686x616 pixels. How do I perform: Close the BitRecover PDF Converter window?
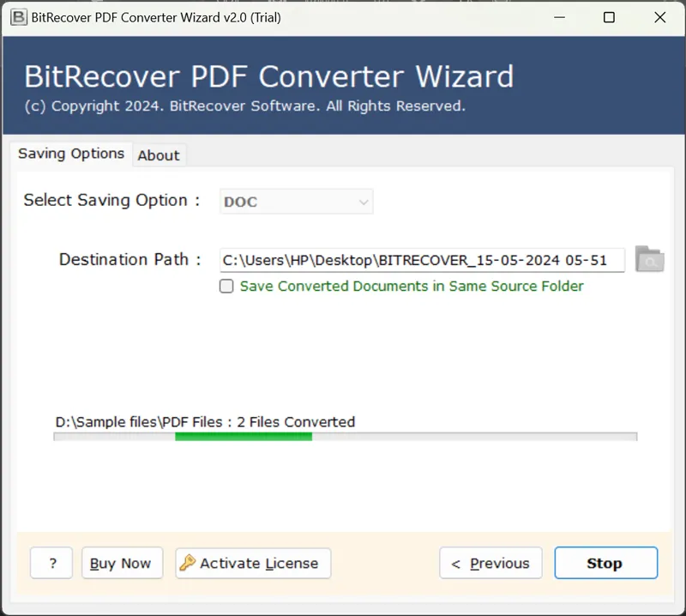pyautogui.click(x=659, y=17)
